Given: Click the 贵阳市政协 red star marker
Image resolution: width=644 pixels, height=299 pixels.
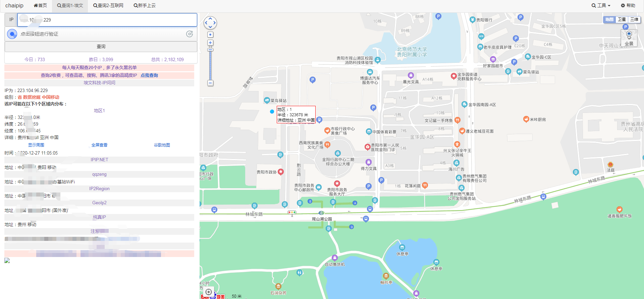Looking at the screenshot, I should [281, 172].
